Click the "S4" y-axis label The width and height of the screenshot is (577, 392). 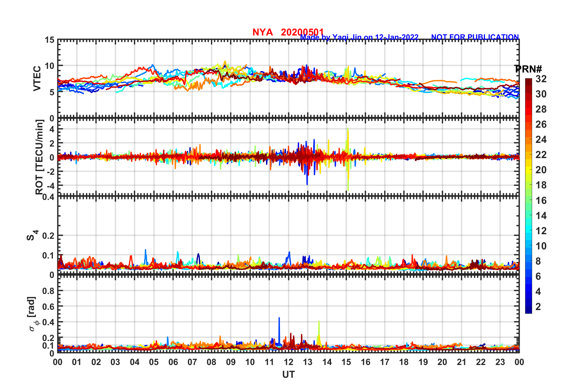32,235
